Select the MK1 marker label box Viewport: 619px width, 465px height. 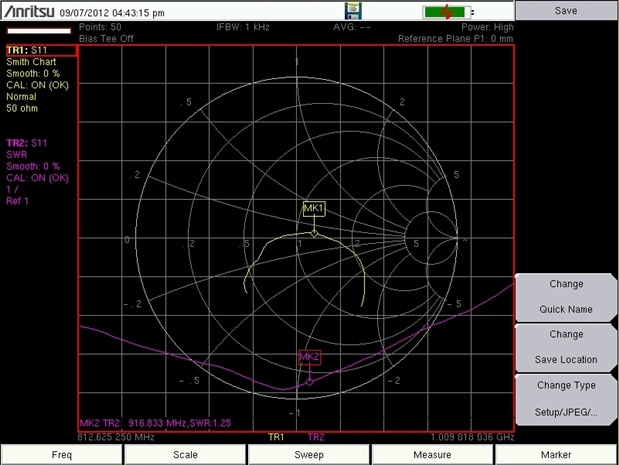click(x=314, y=208)
